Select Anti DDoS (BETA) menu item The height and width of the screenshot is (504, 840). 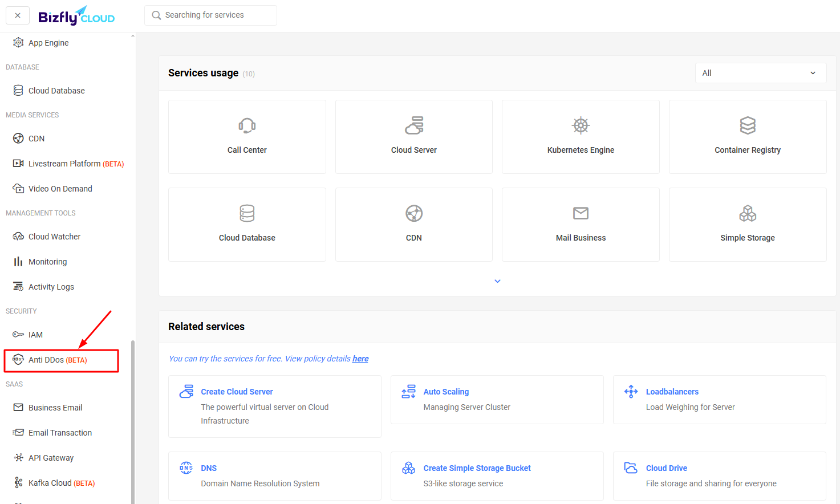(62, 360)
